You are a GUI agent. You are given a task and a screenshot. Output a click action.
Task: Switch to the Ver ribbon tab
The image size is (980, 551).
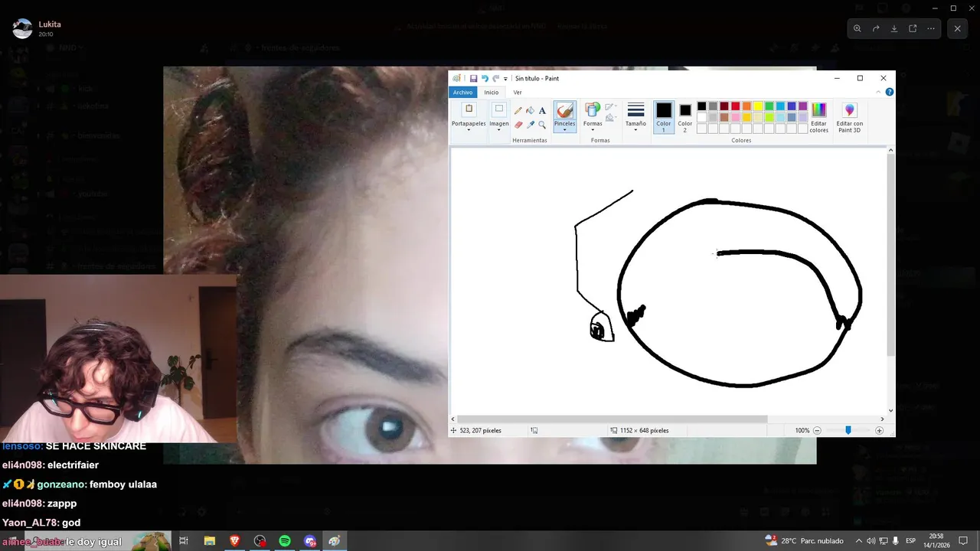tap(518, 92)
